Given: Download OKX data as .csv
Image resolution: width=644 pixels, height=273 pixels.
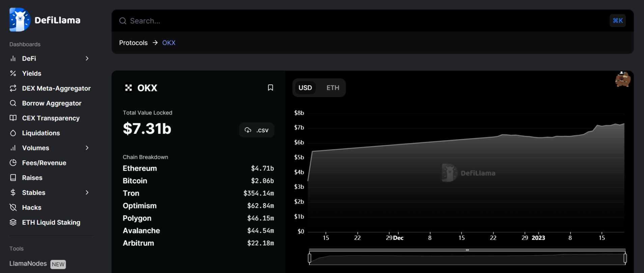Looking at the screenshot, I should click(x=257, y=130).
